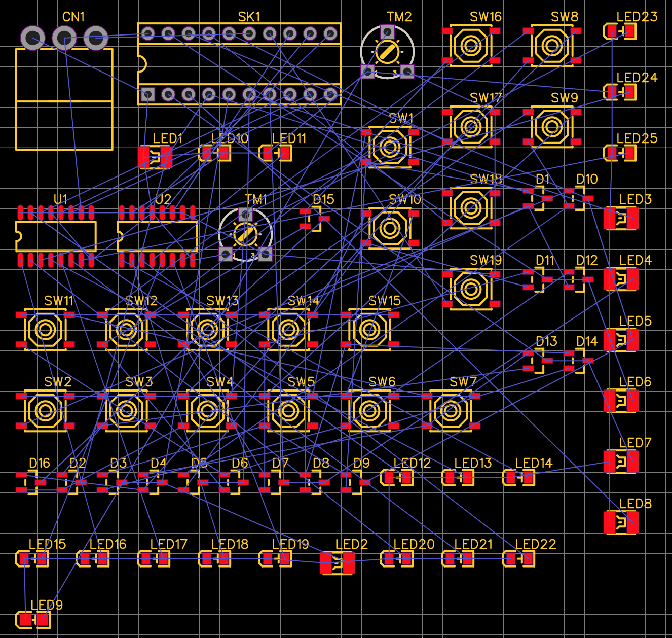Select the SW18 tactile switch footprint
This screenshot has height=638, width=672.
tap(471, 208)
